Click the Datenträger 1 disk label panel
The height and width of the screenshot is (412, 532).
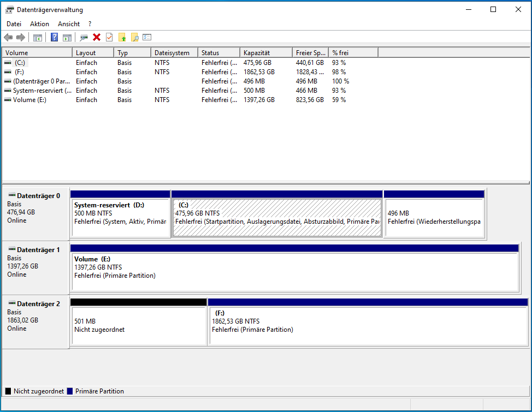[36, 268]
